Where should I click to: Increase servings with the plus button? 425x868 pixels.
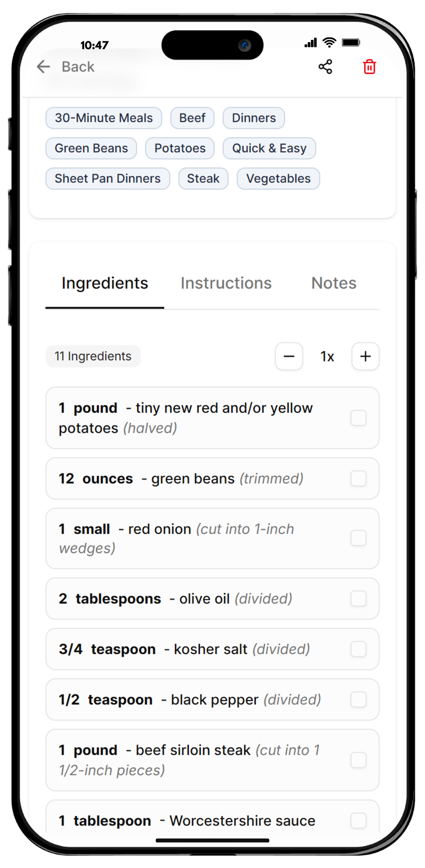(365, 356)
